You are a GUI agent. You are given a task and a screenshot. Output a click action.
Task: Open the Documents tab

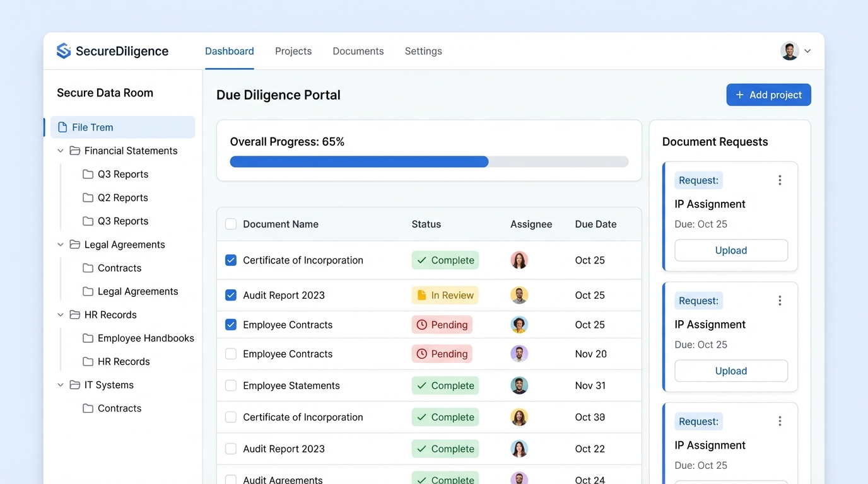(x=358, y=51)
